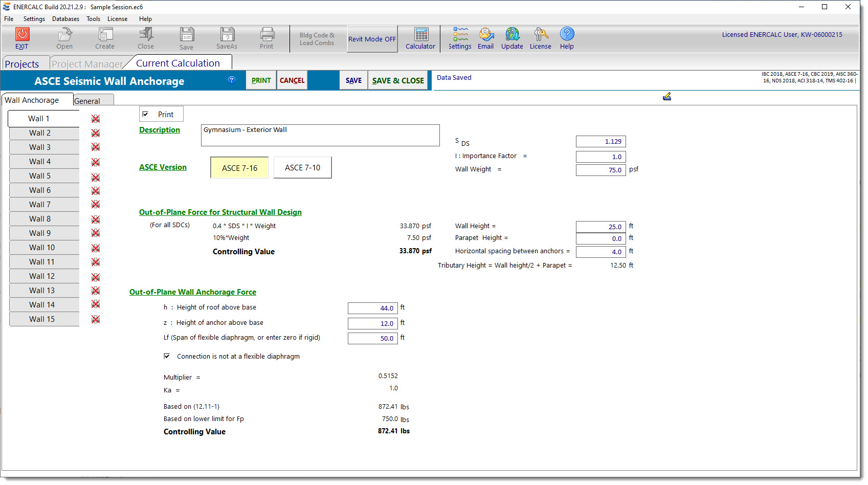The image size is (868, 485).
Task: Click the SaveAs toolbar icon
Action: click(227, 34)
